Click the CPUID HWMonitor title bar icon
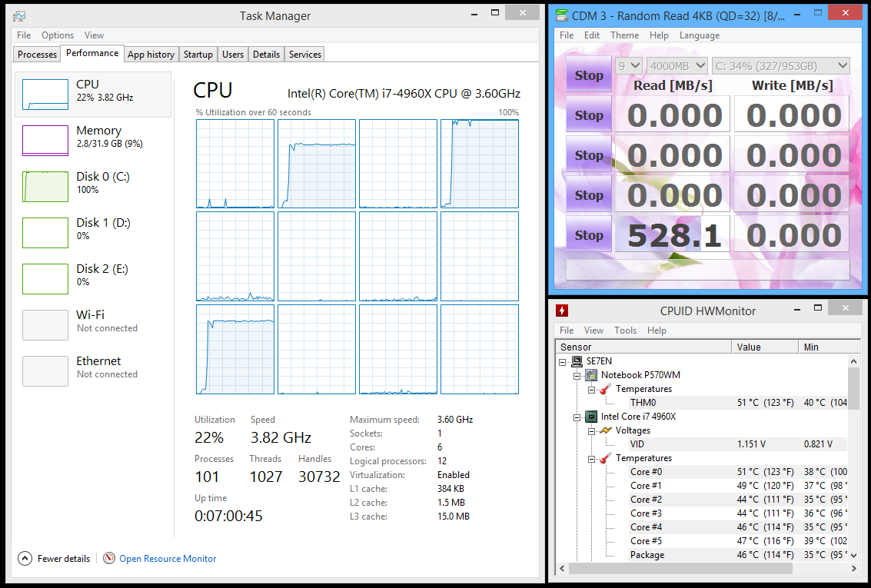 [x=562, y=311]
